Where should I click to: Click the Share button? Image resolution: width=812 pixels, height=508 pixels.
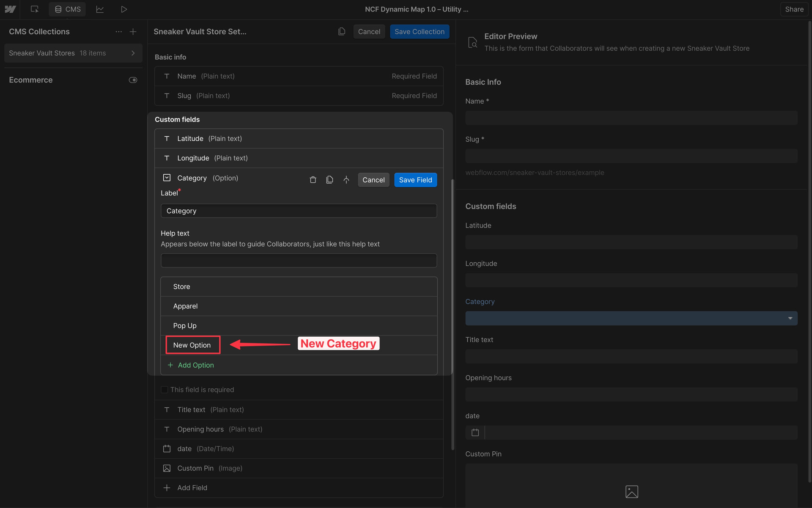[794, 9]
